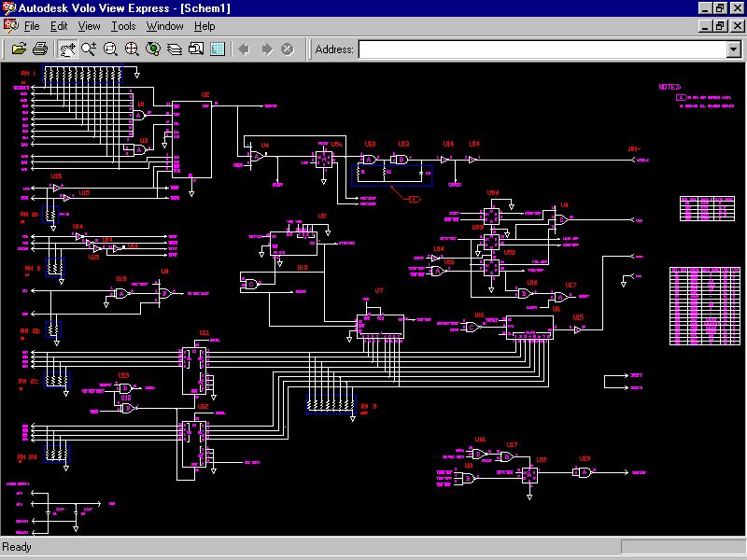Click the "RN 3" resistor network label

[369, 406]
